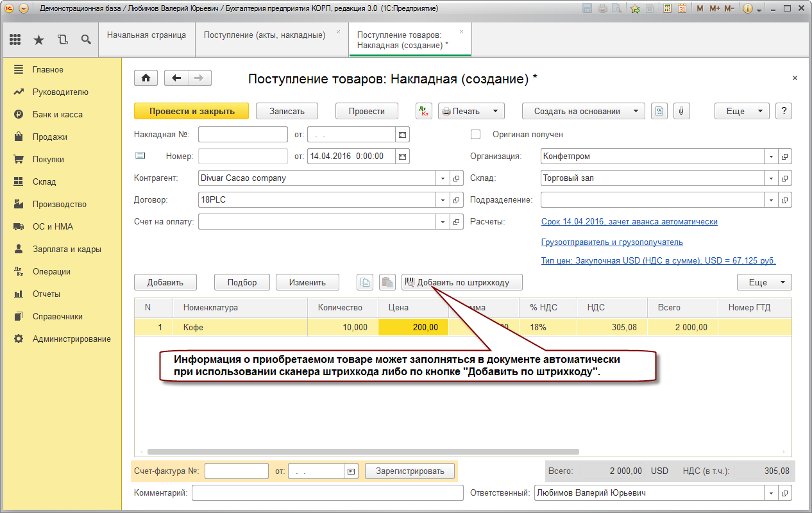Open Грузоотправитель и грузополучатель link
The height and width of the screenshot is (513, 812).
point(612,242)
